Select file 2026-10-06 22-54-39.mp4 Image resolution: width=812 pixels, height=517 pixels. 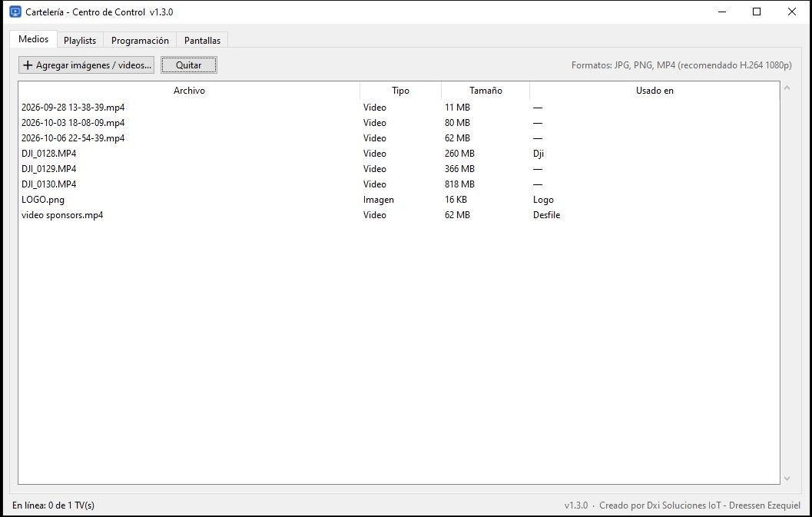pos(399,138)
